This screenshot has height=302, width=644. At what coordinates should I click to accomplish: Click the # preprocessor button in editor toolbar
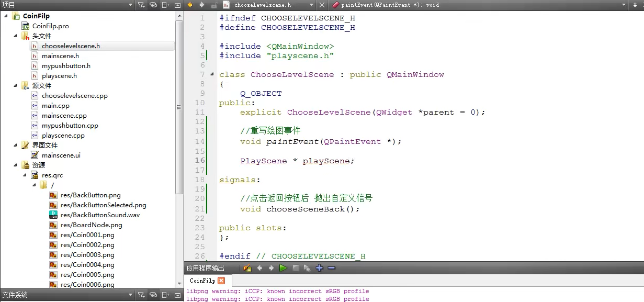[x=636, y=5]
